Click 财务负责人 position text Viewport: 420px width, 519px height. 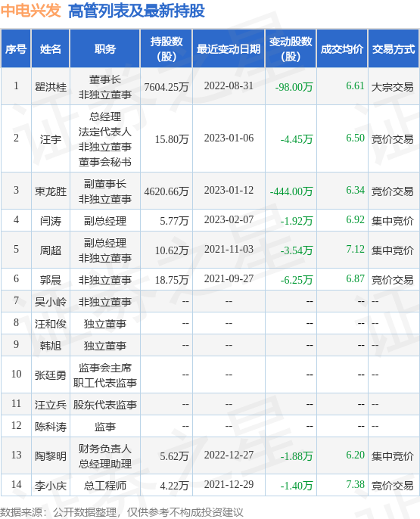[105, 449]
